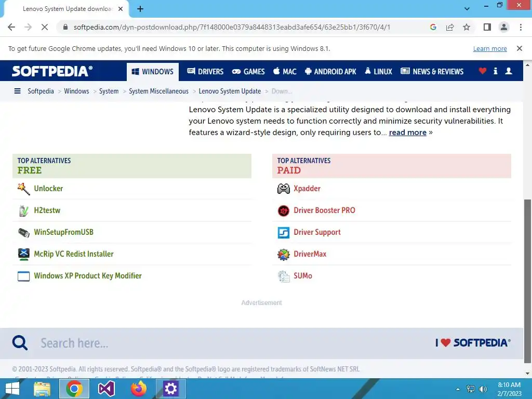The width and height of the screenshot is (532, 399).
Task: Click the magnifier search icon
Action: tap(20, 343)
